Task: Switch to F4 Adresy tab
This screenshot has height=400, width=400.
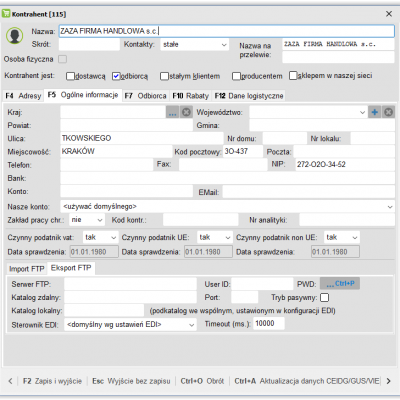Action: point(23,96)
